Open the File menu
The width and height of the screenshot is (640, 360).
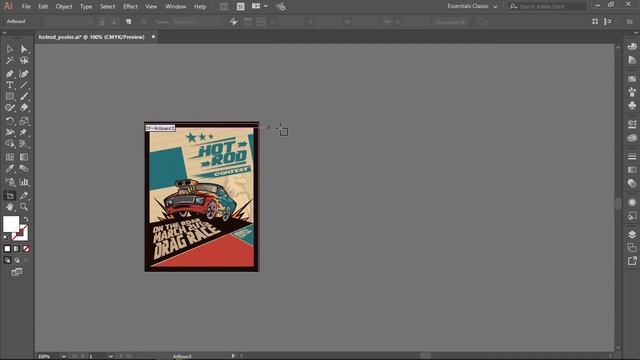point(26,7)
